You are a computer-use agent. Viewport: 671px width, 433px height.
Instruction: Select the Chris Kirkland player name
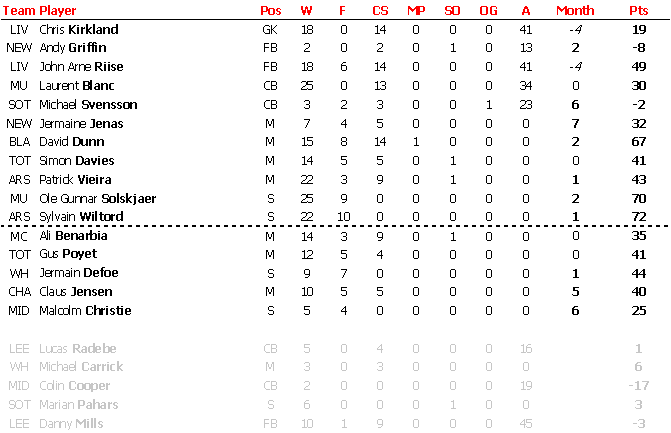tap(79, 30)
